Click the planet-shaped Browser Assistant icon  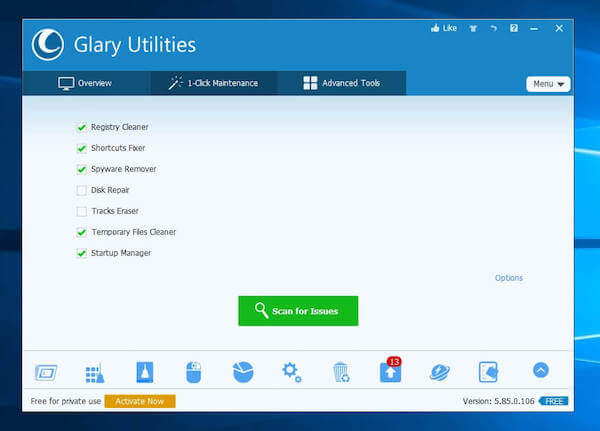click(x=439, y=372)
